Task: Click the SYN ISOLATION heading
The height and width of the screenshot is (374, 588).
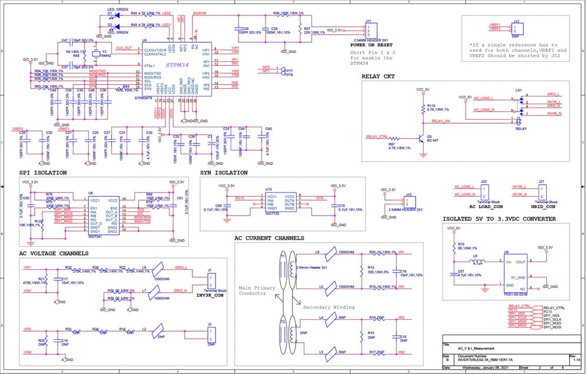Action: [x=224, y=173]
